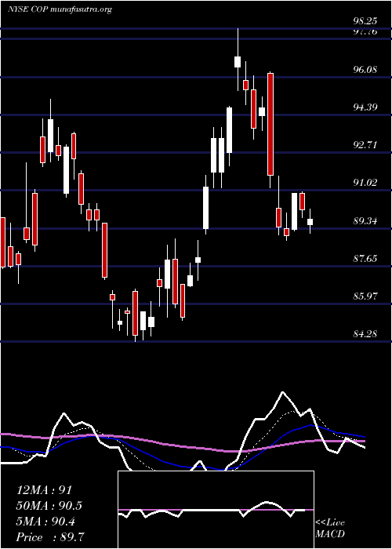Click the '<<Live MACD' label

[330, 529]
